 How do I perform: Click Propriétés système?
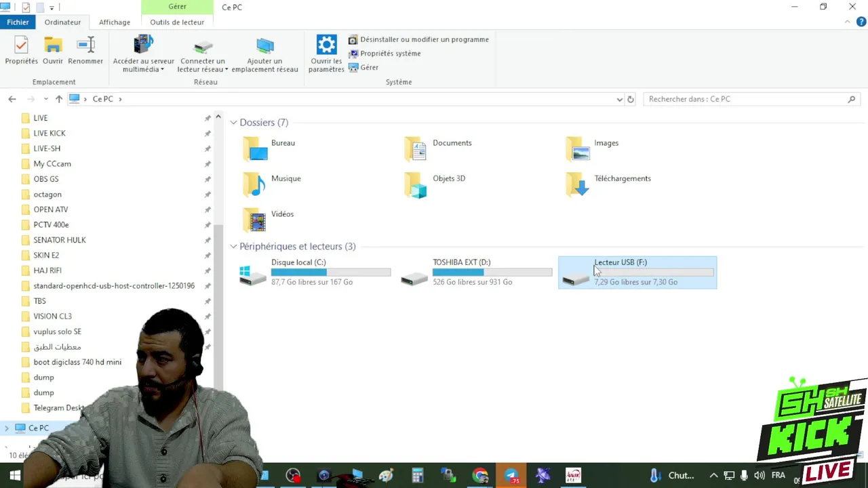click(x=384, y=54)
